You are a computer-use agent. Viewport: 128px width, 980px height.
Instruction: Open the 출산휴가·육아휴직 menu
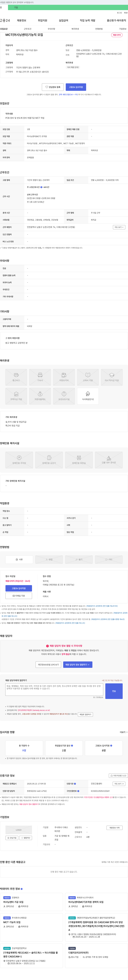click(117, 21)
